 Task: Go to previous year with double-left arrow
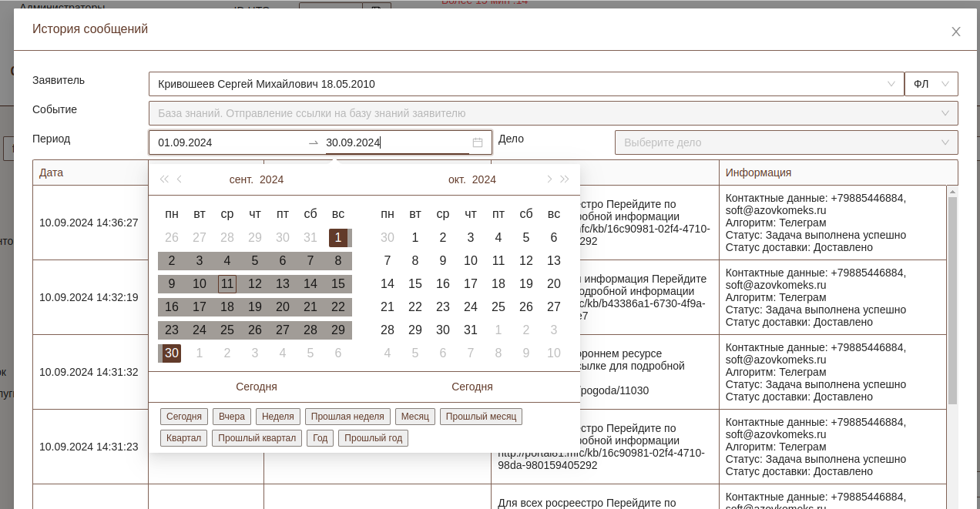coord(163,179)
